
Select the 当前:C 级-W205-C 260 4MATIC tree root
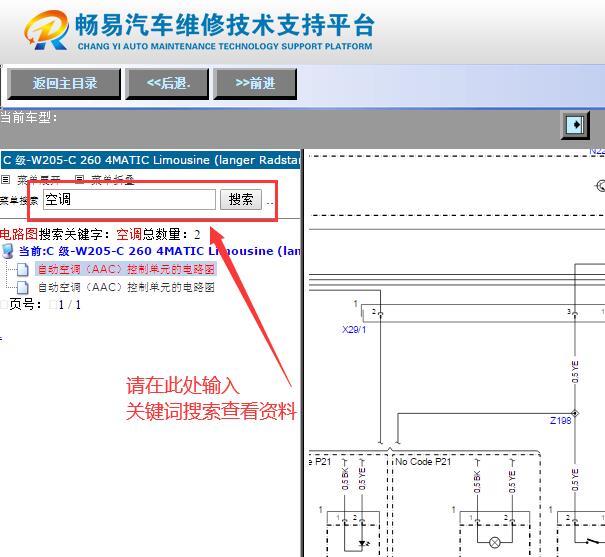coord(159,251)
